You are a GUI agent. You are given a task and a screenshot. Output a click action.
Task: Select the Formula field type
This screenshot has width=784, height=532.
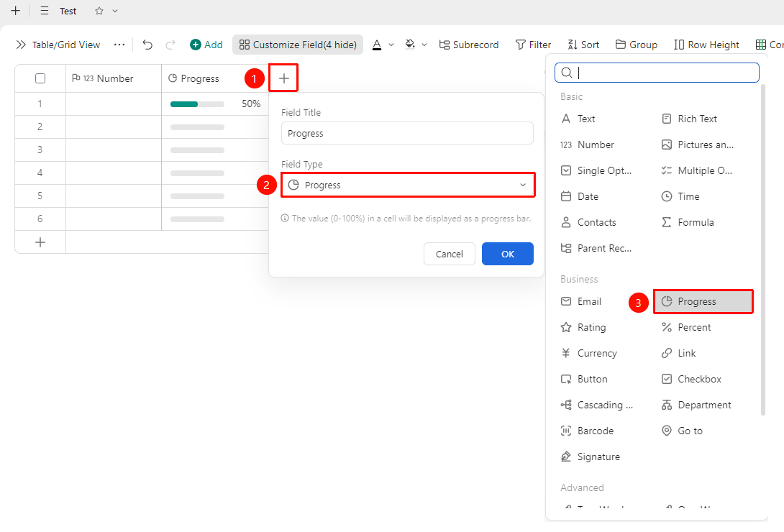pos(688,222)
